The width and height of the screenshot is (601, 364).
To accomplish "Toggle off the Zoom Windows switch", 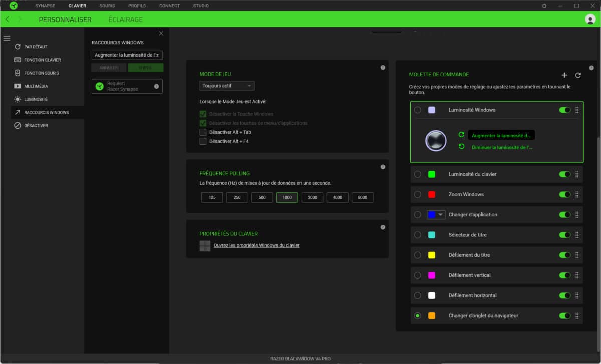I will point(564,194).
